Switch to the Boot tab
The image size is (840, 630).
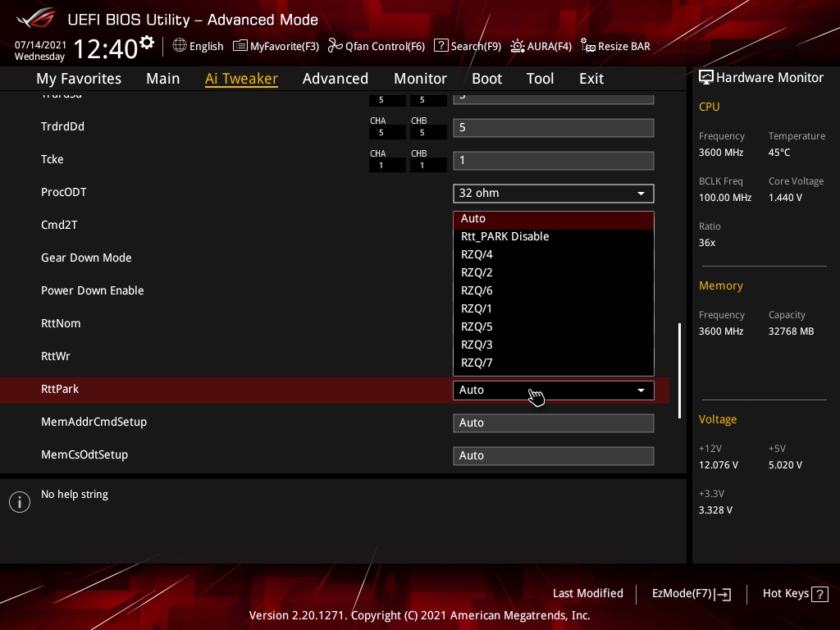[x=486, y=79]
